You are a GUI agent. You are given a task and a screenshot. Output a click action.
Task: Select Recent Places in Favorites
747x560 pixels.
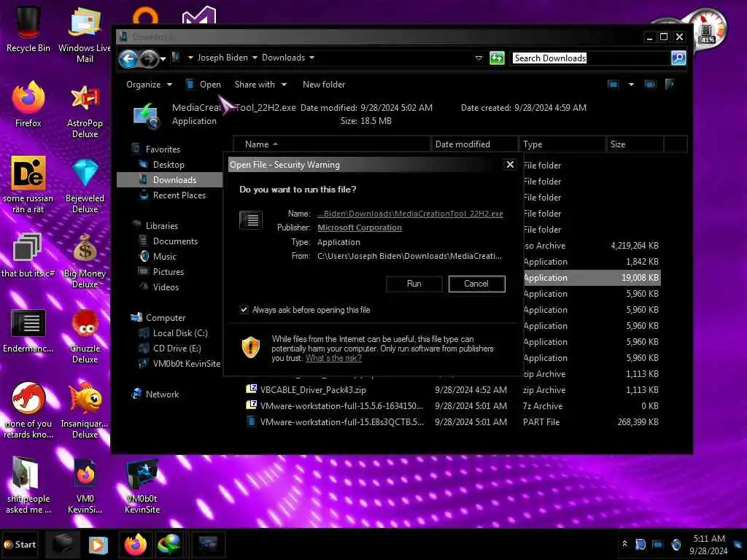coord(179,195)
